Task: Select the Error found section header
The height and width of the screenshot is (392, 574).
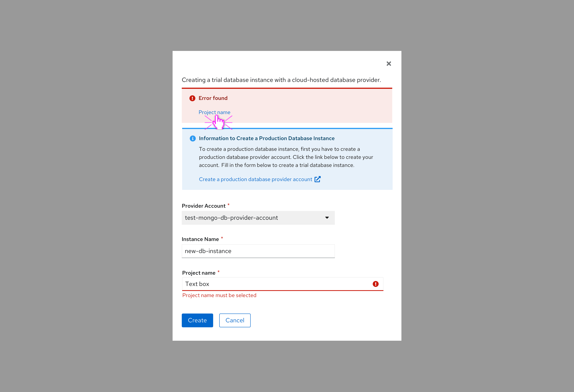Action: [x=212, y=98]
